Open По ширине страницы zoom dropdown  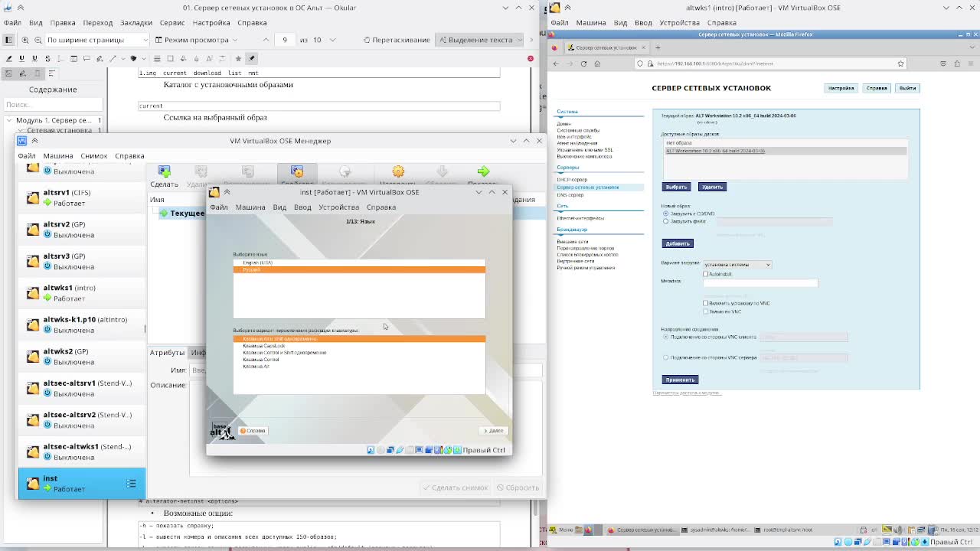coord(97,40)
